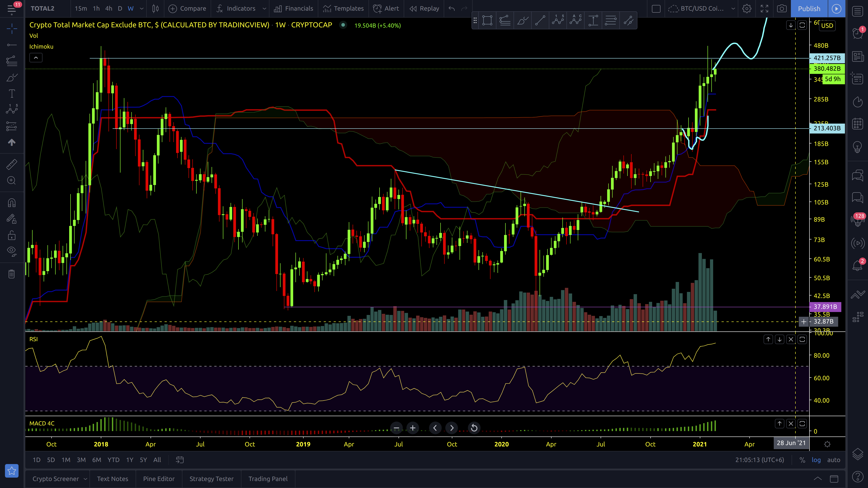868x488 pixels.
Task: Open the main hamburger menu
Action: 12,8
